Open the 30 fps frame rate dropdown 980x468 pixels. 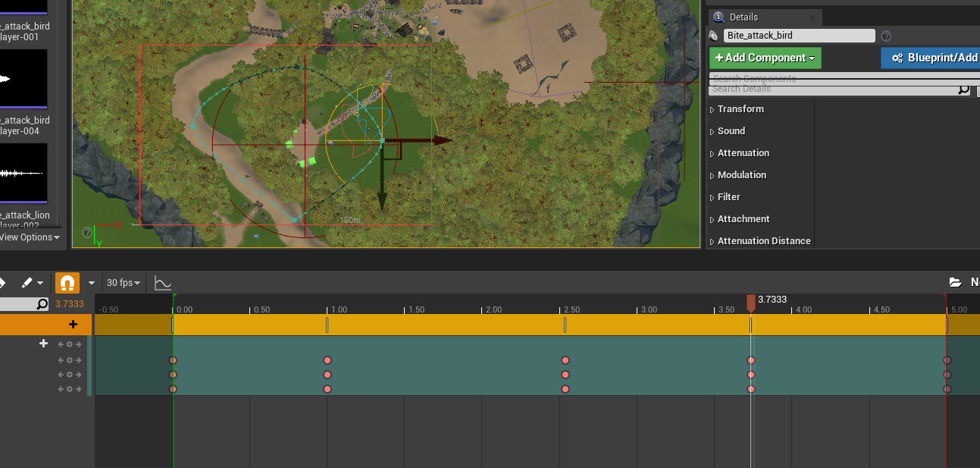click(x=124, y=283)
